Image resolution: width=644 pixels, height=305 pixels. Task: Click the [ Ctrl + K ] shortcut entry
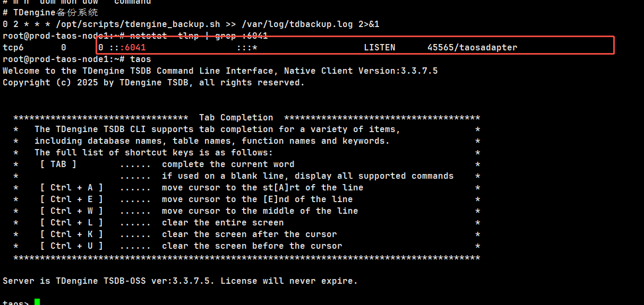71,234
